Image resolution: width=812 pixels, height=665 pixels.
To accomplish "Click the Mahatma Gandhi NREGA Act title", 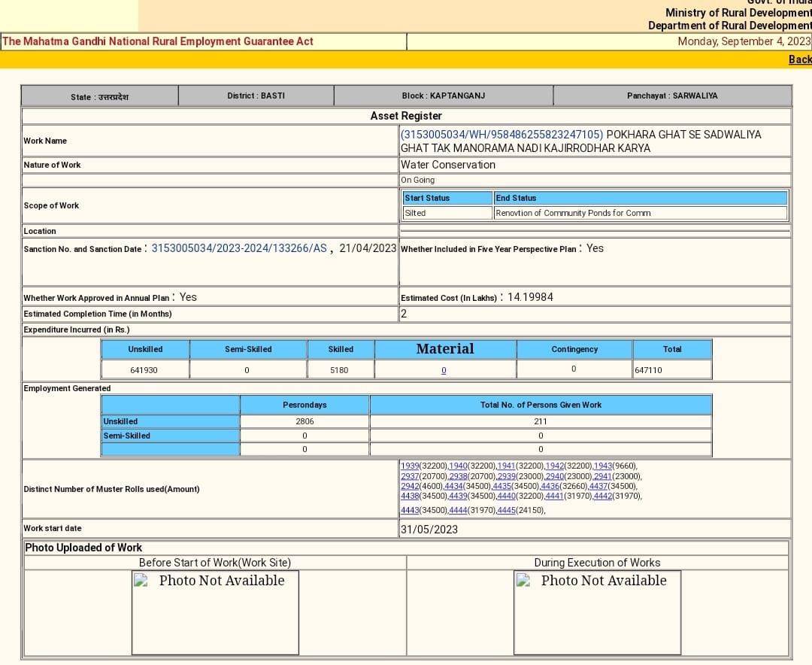I will pos(158,41).
